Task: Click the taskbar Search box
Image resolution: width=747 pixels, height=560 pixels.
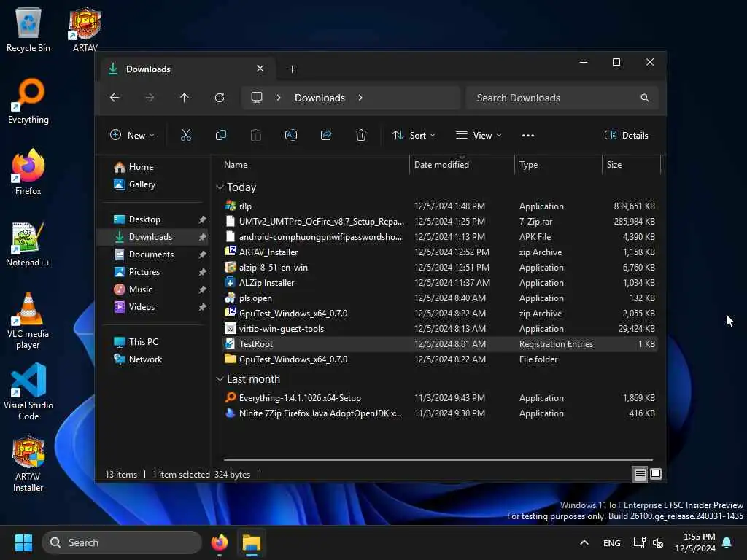Action: point(122,542)
